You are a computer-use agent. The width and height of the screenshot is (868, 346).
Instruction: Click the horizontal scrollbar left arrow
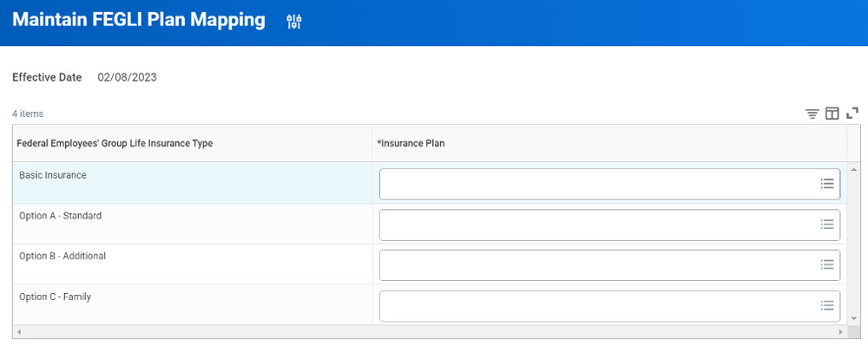[x=19, y=331]
